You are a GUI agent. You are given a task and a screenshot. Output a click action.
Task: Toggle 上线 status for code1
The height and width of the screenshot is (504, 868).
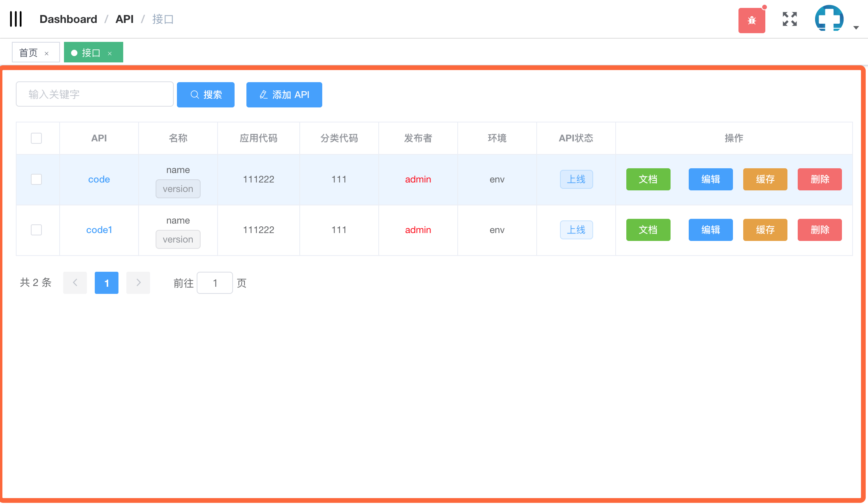576,229
